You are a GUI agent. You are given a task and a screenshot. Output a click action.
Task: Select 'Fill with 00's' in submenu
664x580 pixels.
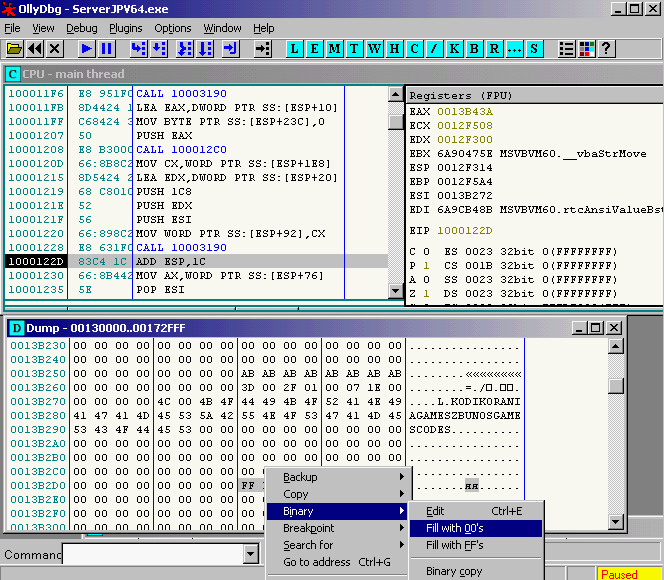click(455, 528)
